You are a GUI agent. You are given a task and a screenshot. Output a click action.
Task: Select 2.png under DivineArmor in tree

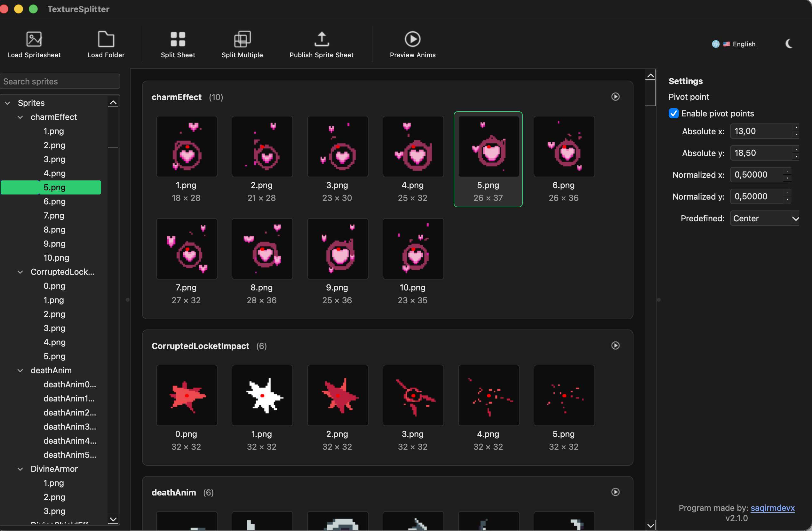(55, 497)
